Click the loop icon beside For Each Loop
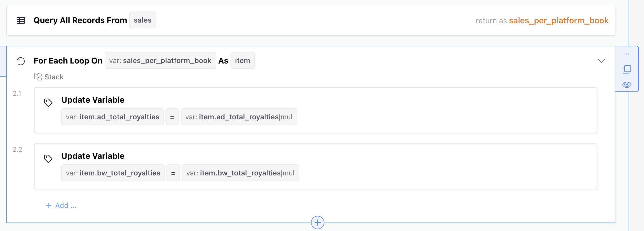This screenshot has width=644, height=231. 21,61
